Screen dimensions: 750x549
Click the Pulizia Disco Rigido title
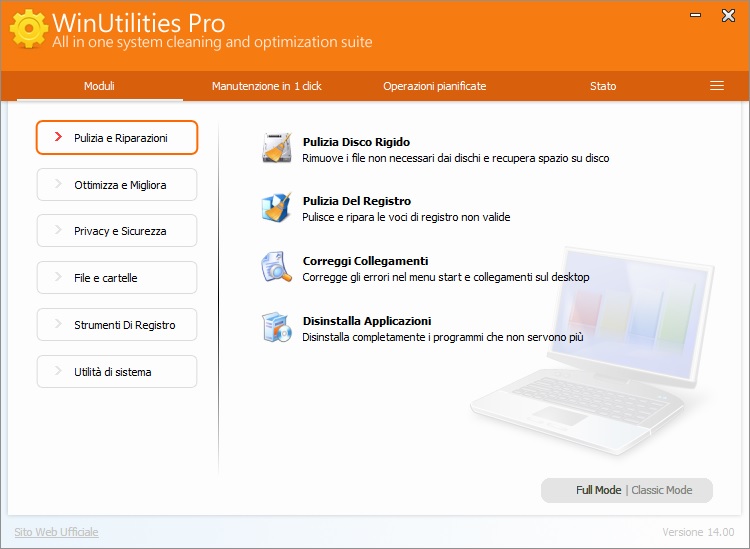(x=356, y=142)
